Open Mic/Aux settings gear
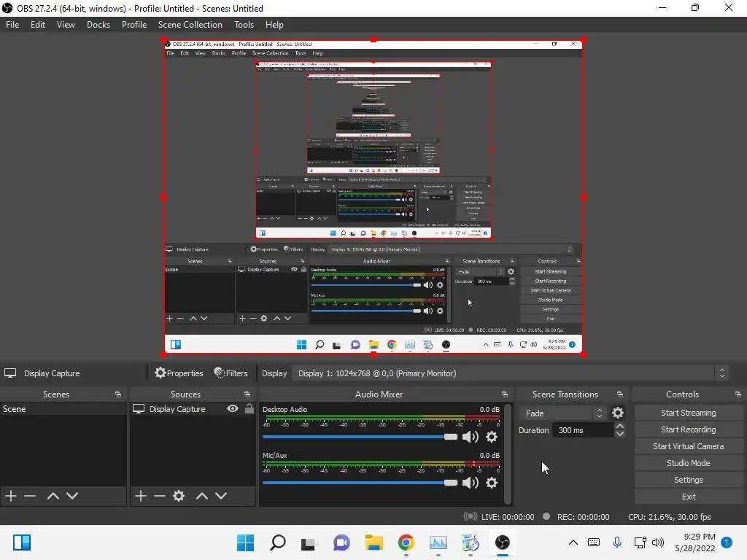The width and height of the screenshot is (747, 560). click(491, 483)
